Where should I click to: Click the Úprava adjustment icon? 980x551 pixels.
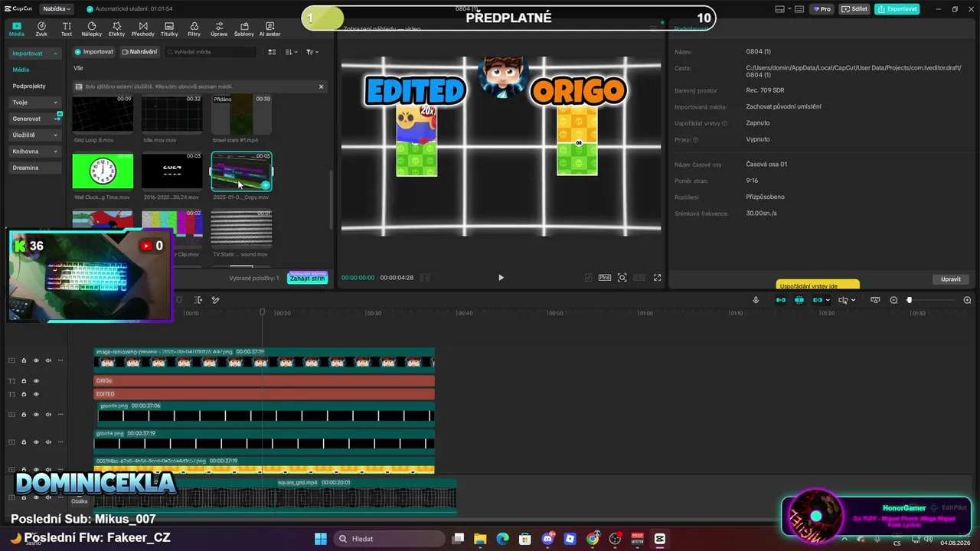pos(219,26)
